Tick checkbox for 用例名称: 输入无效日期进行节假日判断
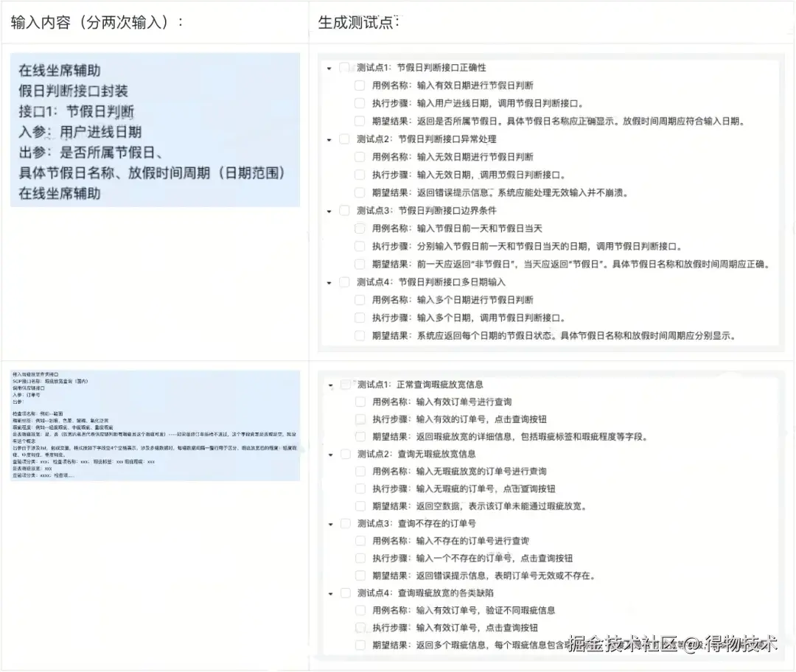 tap(360, 157)
